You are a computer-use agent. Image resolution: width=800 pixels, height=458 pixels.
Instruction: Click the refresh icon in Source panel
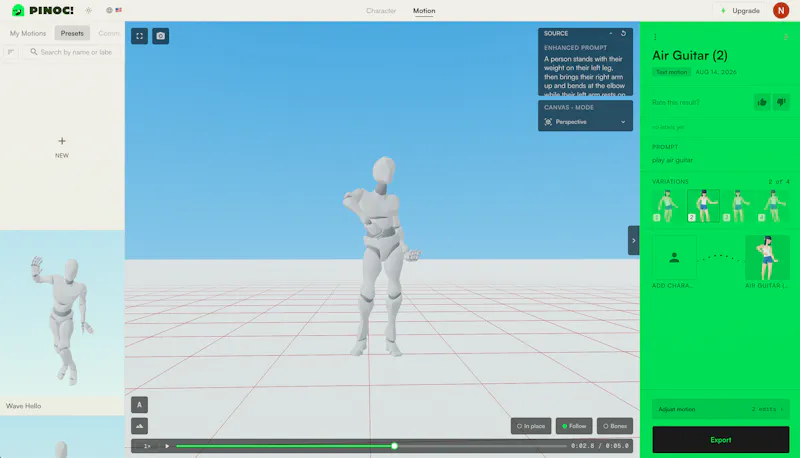coord(623,33)
